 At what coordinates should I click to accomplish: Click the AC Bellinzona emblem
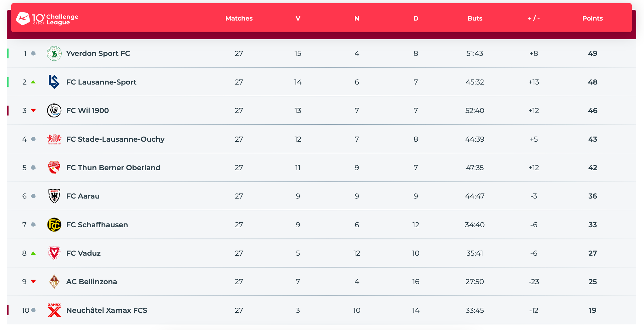point(54,282)
